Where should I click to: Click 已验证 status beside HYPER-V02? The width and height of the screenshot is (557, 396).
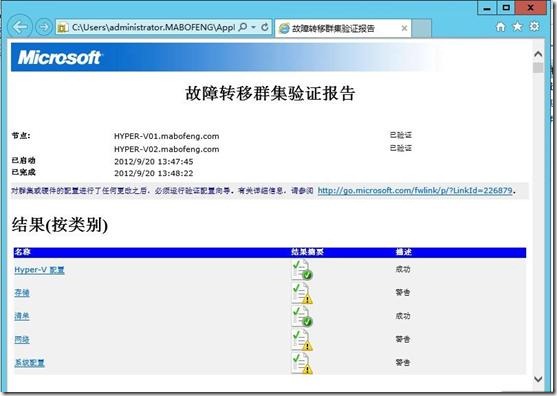(x=401, y=148)
